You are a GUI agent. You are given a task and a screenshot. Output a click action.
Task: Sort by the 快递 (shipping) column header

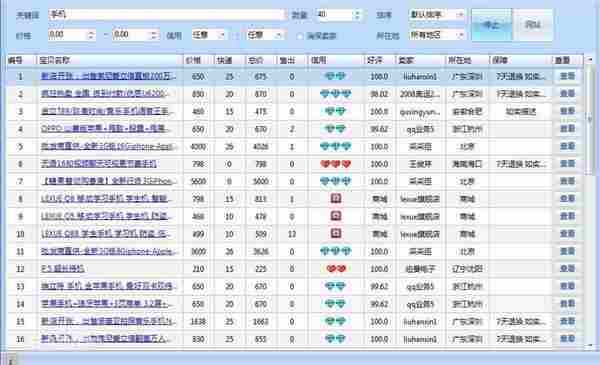230,60
